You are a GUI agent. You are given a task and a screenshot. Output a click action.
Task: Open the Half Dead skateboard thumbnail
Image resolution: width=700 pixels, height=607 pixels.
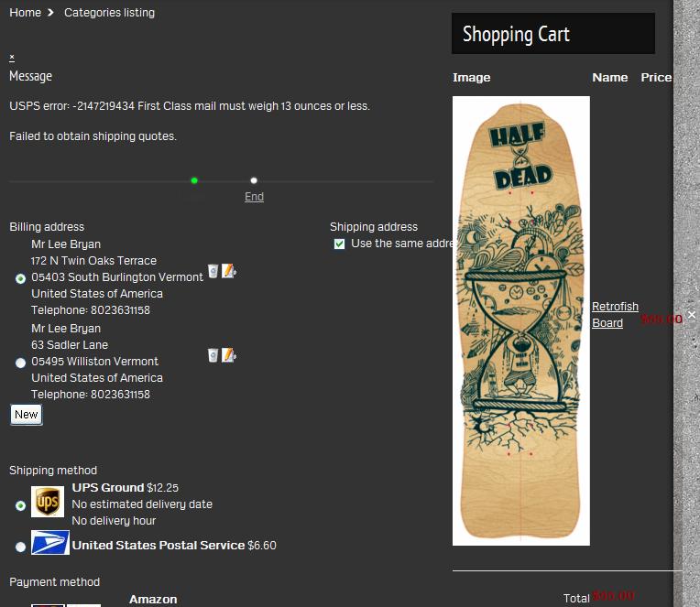coord(521,320)
